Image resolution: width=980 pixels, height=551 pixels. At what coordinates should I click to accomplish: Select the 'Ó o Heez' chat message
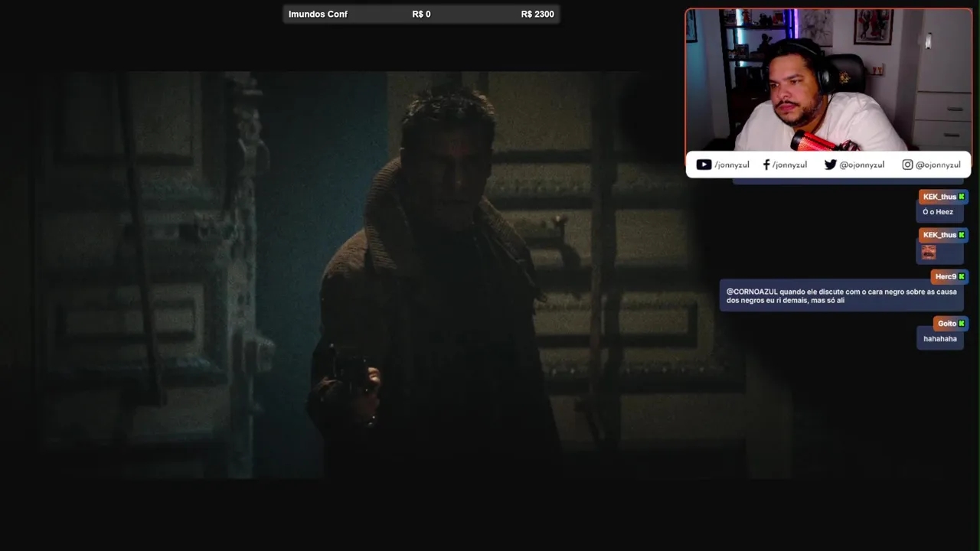[938, 212]
